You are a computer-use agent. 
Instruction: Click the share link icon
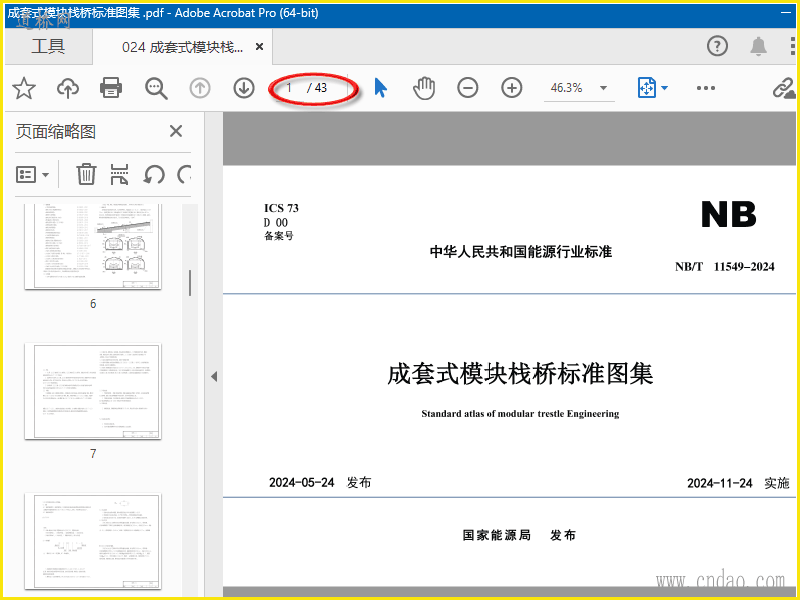[x=784, y=88]
